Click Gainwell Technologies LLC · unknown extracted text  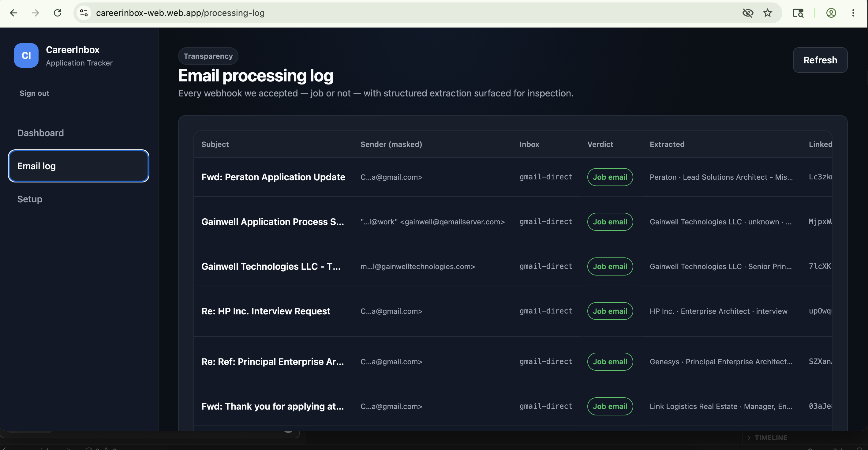coord(720,222)
